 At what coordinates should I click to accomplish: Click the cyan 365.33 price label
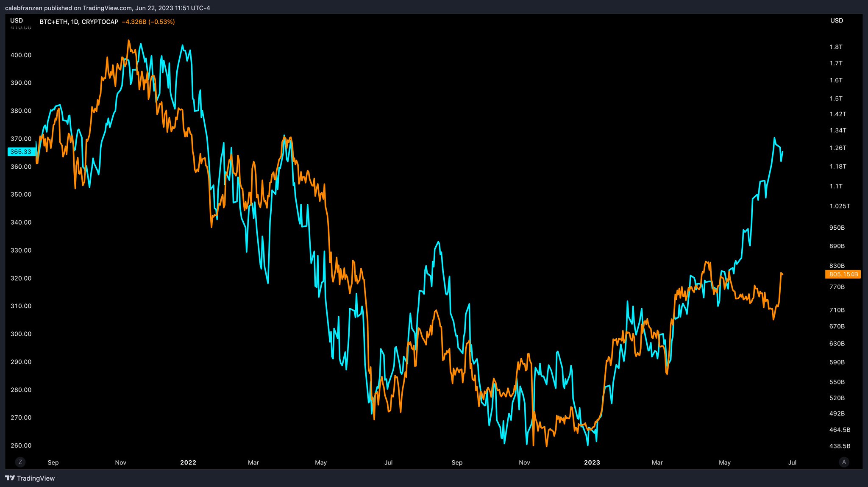[21, 152]
